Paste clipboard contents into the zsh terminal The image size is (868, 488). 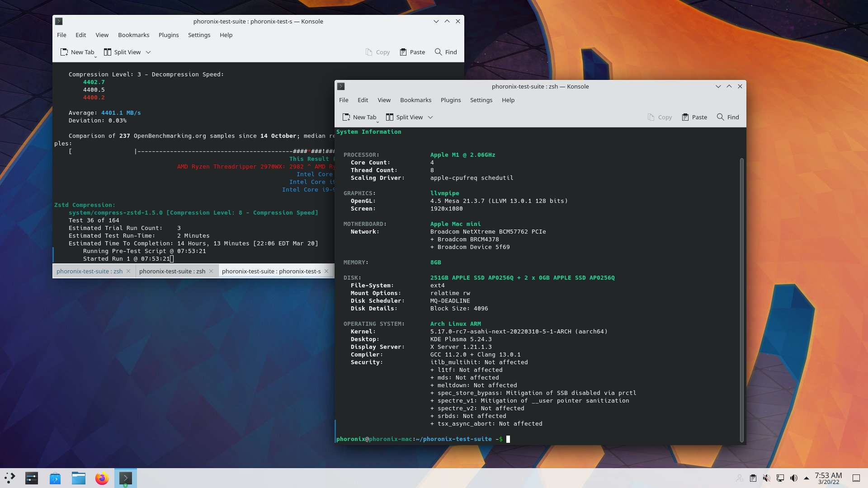point(694,117)
